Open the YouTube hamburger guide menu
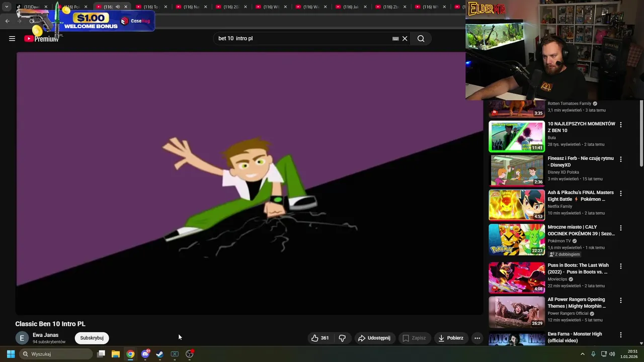Viewport: 644px width, 362px height. point(12,39)
